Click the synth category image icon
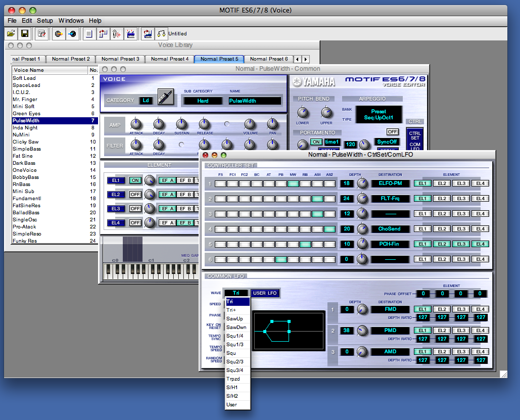The image size is (520, 420). click(x=165, y=97)
